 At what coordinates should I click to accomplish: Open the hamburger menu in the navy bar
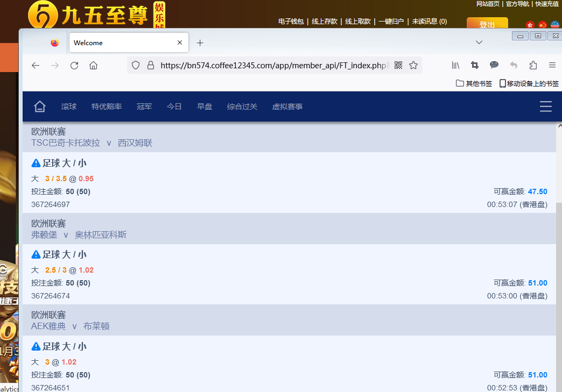545,106
